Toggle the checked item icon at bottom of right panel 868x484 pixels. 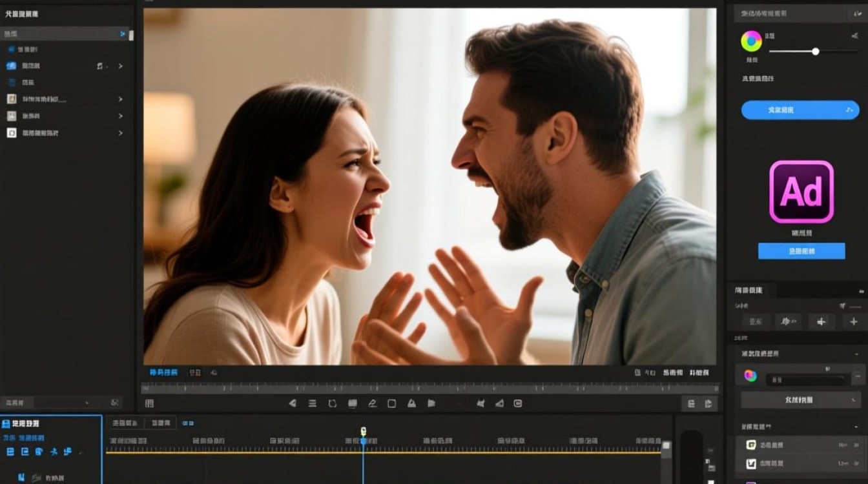751,464
